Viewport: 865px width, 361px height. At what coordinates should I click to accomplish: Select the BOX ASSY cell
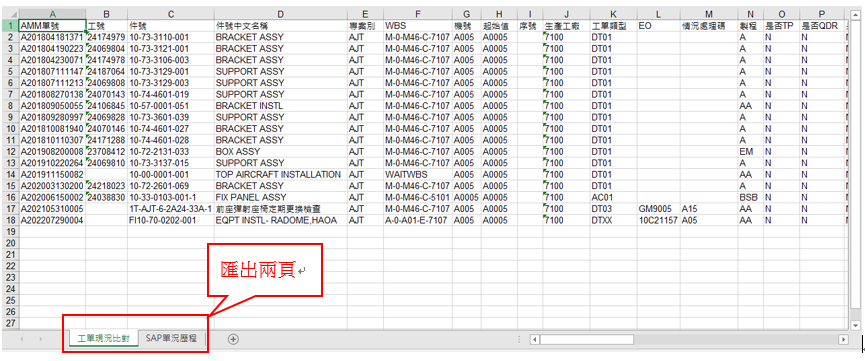click(x=281, y=152)
